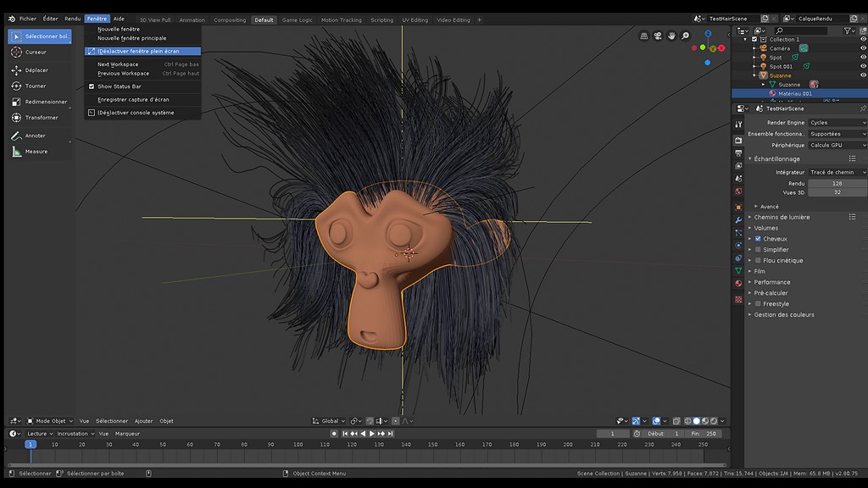Hide the Caméra object in outliner

point(863,48)
